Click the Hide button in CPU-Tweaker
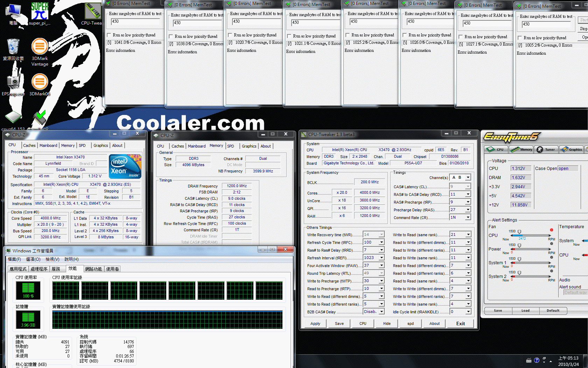This screenshot has width=588, height=368. coord(386,323)
